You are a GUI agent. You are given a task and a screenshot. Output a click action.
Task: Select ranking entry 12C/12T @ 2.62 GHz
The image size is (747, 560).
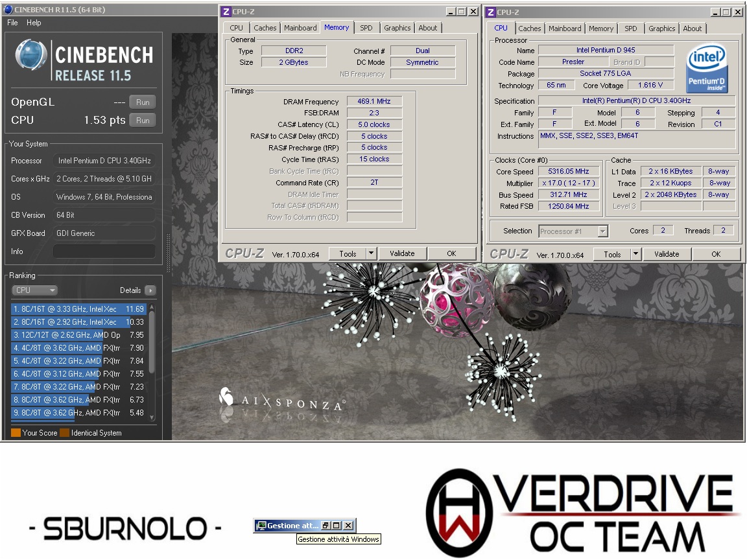[x=78, y=334]
